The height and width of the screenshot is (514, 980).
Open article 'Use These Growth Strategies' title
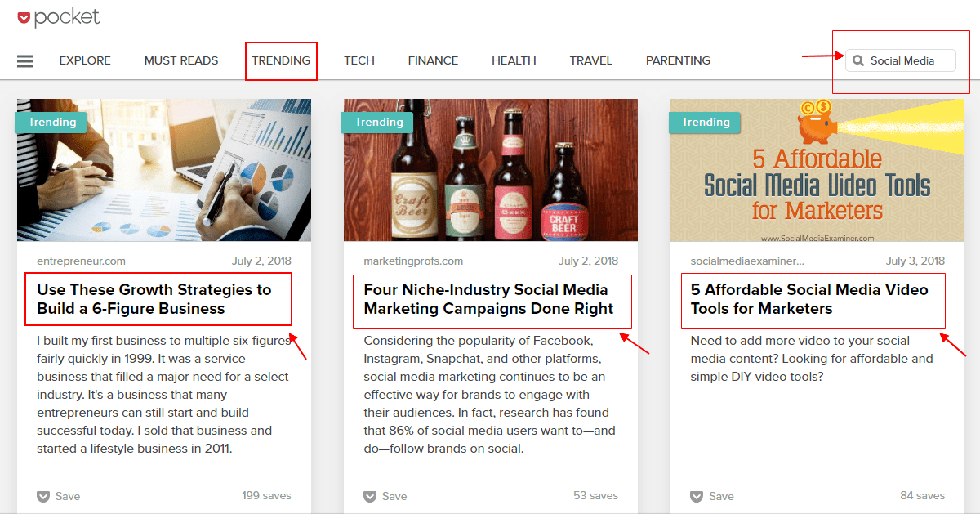[154, 299]
